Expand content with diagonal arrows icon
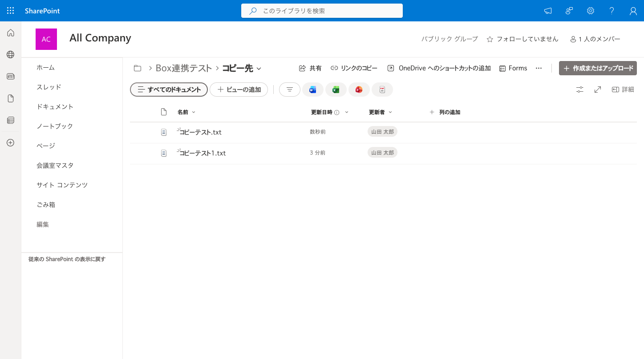The width and height of the screenshot is (644, 359). click(x=598, y=90)
